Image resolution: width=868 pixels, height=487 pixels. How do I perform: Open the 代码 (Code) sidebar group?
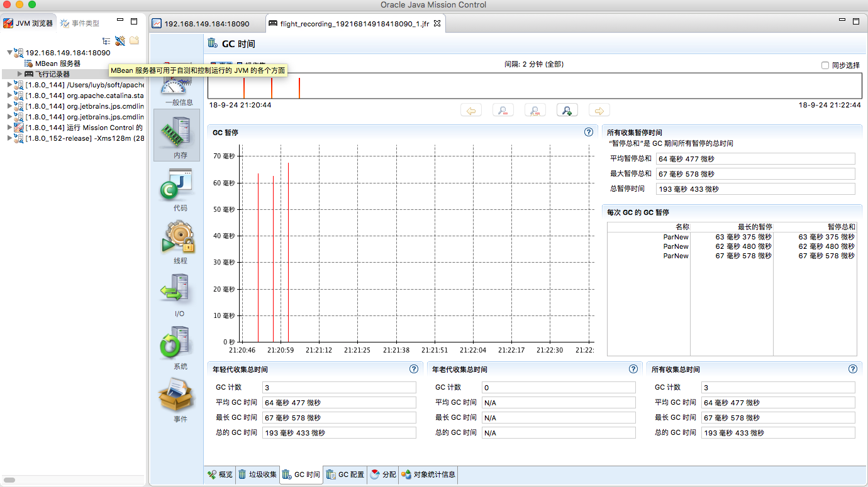coord(177,189)
